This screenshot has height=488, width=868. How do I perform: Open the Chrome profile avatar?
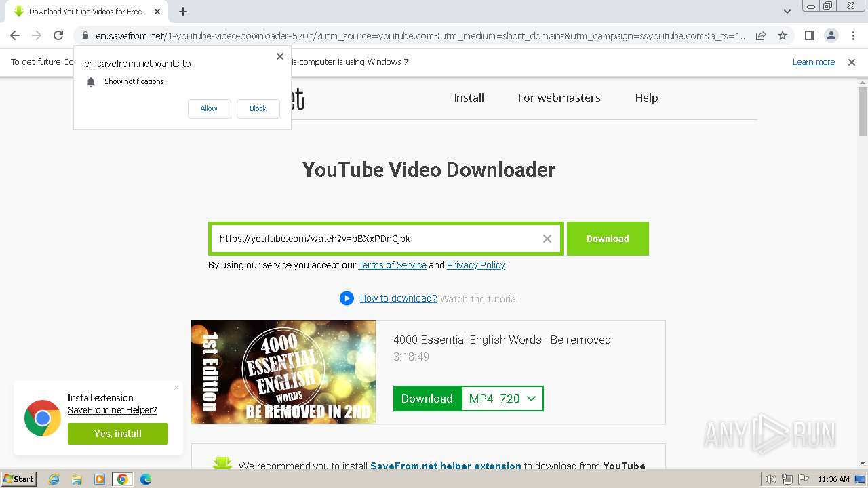[x=831, y=35]
